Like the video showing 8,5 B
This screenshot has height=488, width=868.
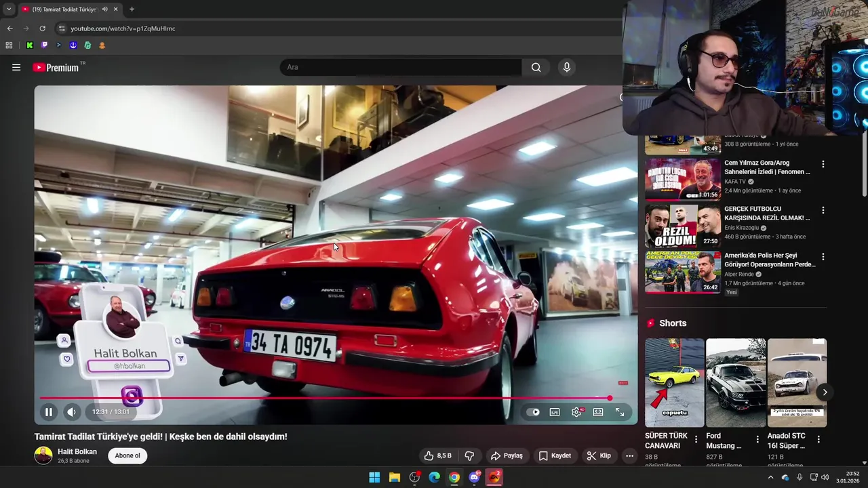[x=437, y=455]
